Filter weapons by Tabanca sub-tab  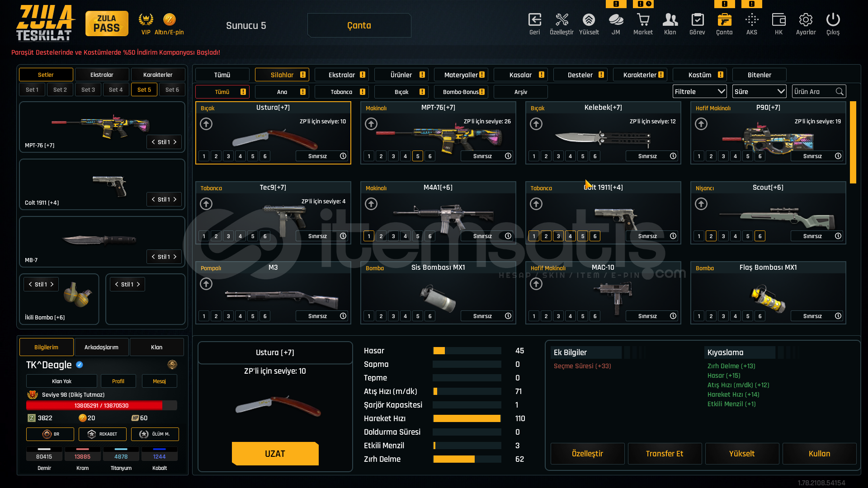click(x=341, y=92)
